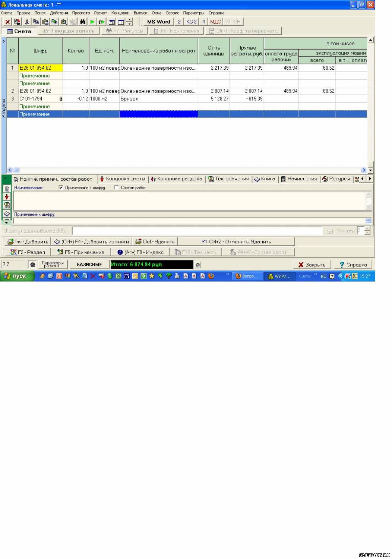
Task: Open MS Word export button
Action: (159, 22)
